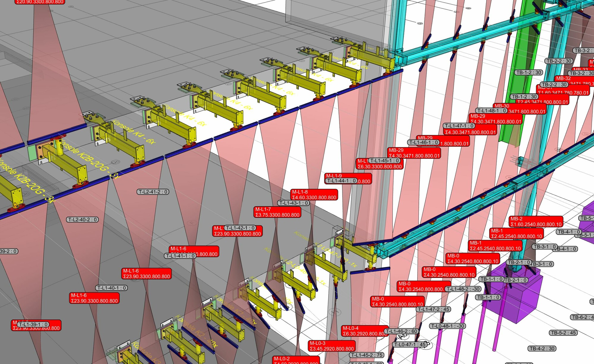
Task: Select the T-L2-40-2 : 0 label
Action: coord(82,220)
